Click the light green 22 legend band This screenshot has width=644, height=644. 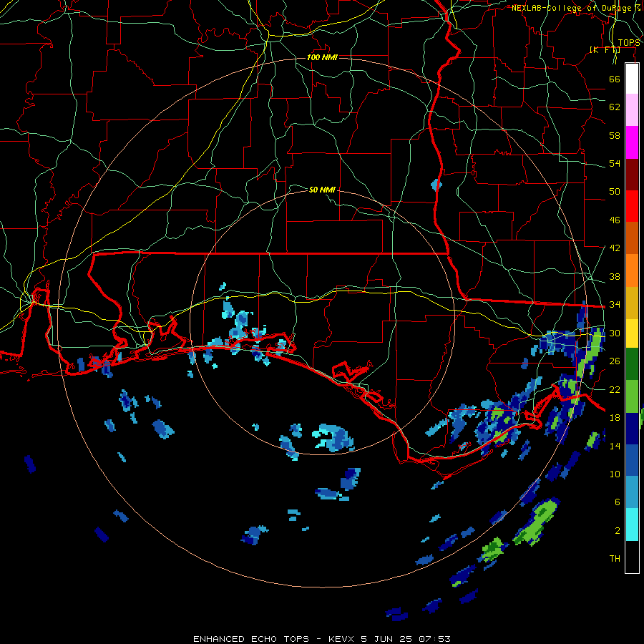coord(632,396)
